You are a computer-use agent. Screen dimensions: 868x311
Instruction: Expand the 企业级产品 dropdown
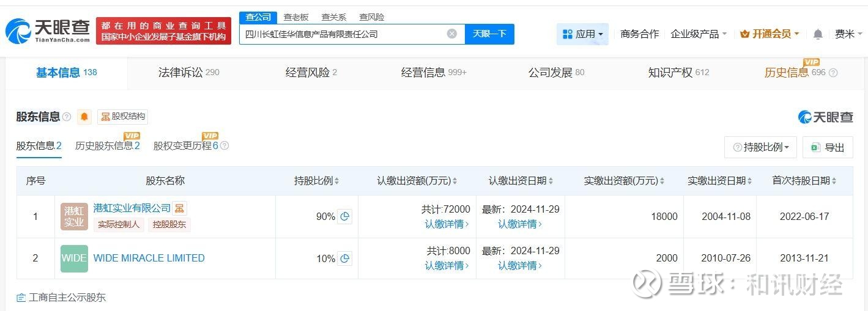[699, 34]
